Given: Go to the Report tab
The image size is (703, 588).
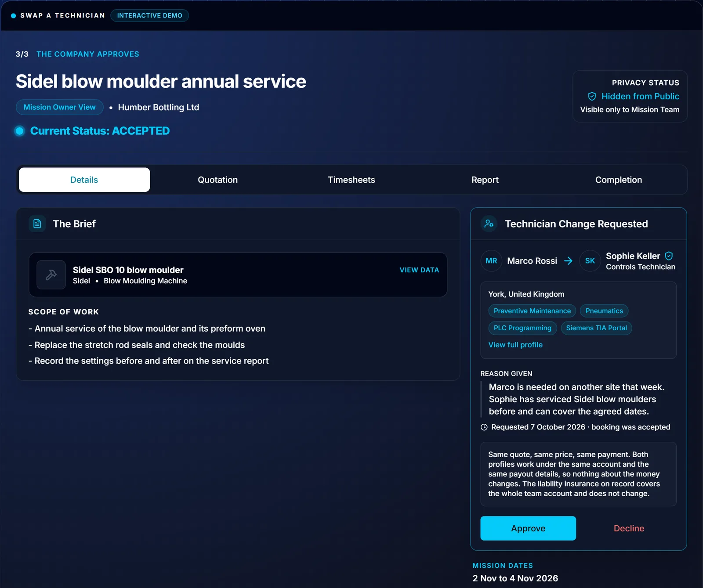Looking at the screenshot, I should pyautogui.click(x=485, y=180).
